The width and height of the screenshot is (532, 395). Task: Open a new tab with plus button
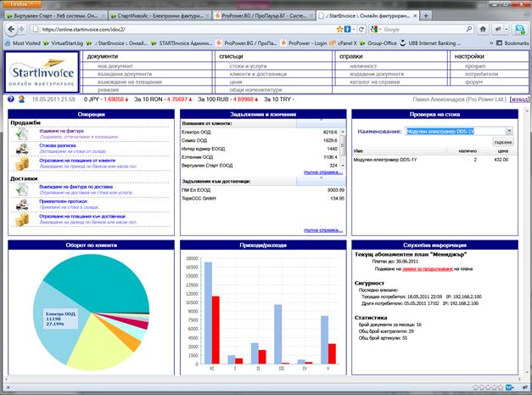pyautogui.click(x=426, y=15)
